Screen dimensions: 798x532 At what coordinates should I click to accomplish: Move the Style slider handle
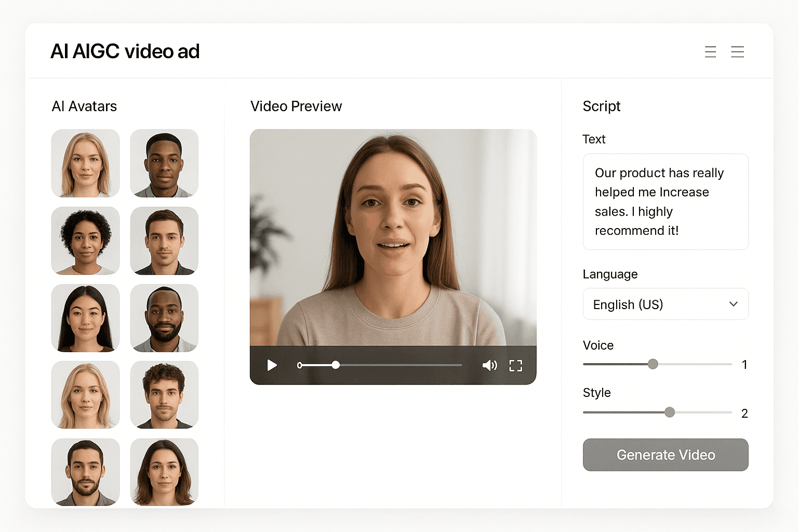(x=669, y=412)
